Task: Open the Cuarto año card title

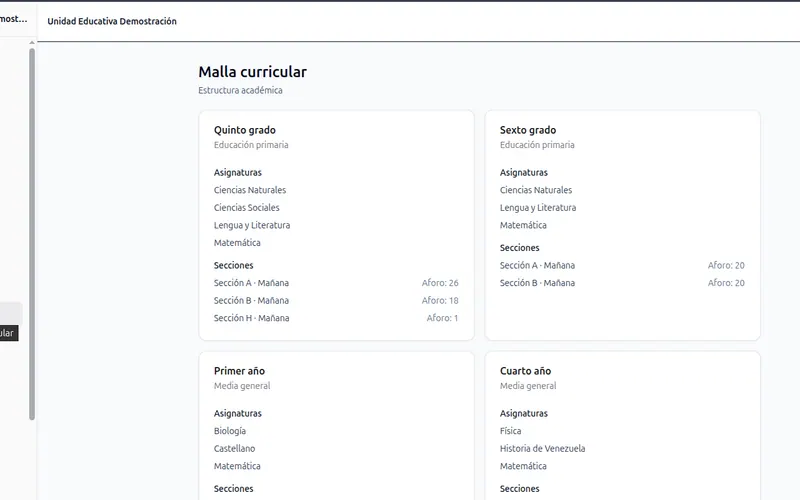Action: [x=526, y=371]
